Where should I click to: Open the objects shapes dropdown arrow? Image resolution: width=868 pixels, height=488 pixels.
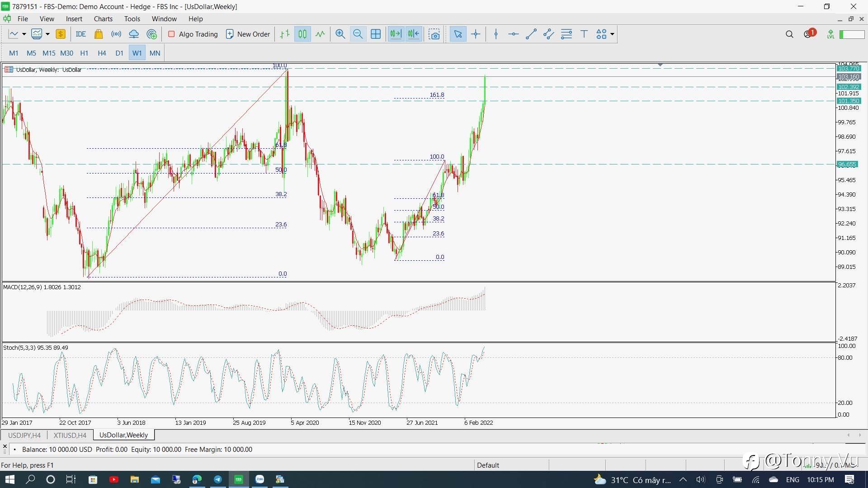click(x=612, y=34)
